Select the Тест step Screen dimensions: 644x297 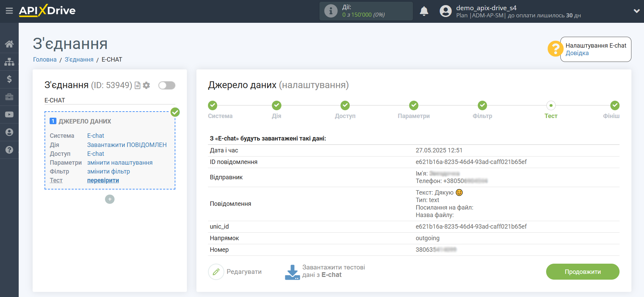[x=551, y=105]
